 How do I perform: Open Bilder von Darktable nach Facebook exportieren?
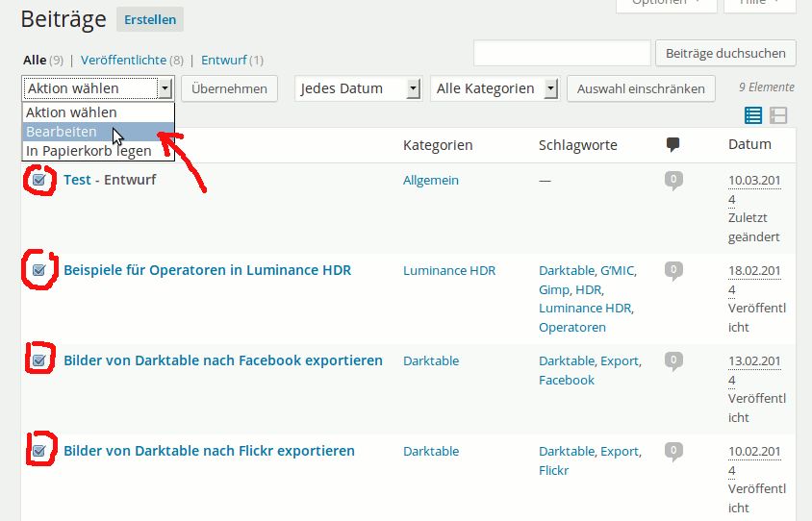pos(223,360)
